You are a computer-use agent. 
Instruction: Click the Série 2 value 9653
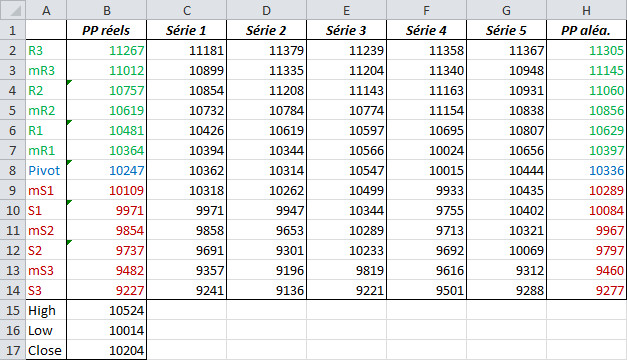point(266,230)
